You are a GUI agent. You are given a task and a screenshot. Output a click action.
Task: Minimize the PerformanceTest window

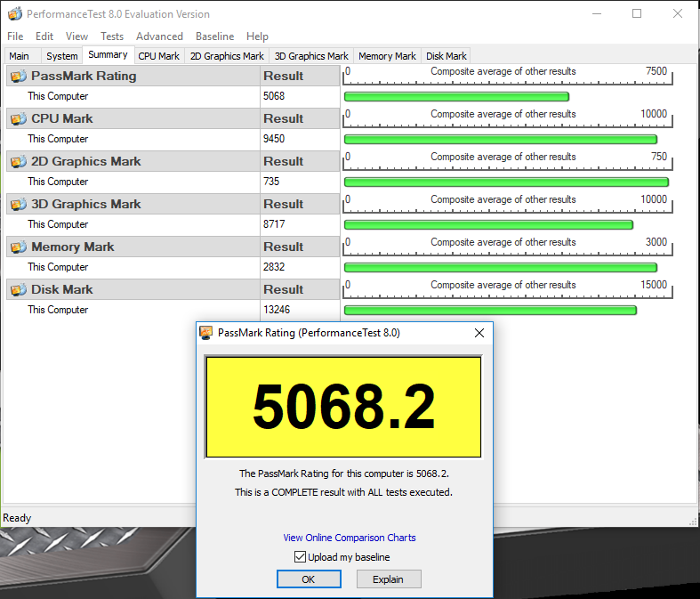pyautogui.click(x=597, y=13)
